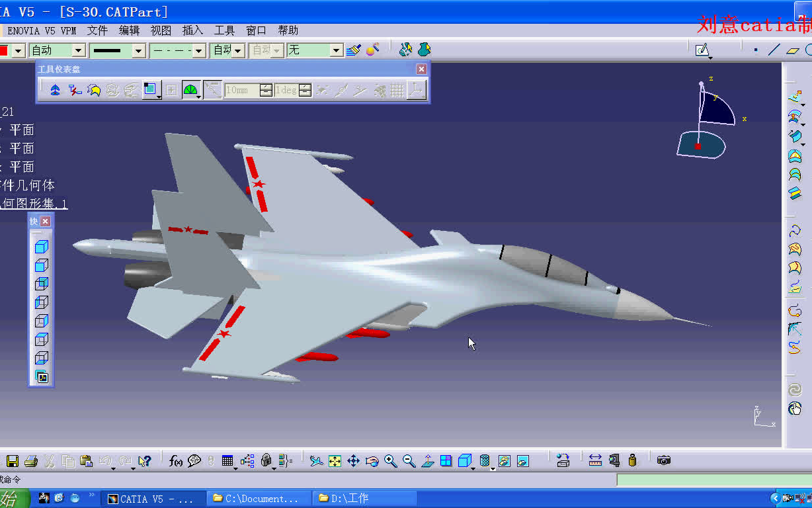Click the 10mm stepper arrows
Viewport: 812px width, 508px height.
[x=266, y=90]
